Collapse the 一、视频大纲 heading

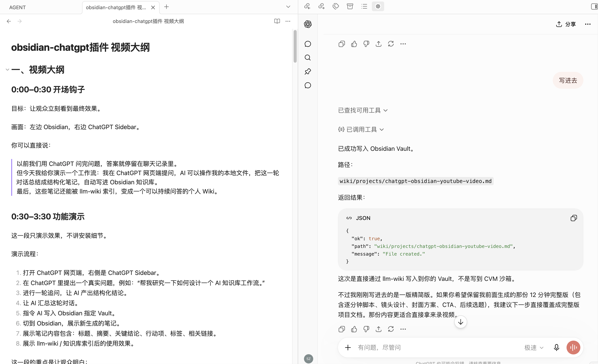coord(7,70)
